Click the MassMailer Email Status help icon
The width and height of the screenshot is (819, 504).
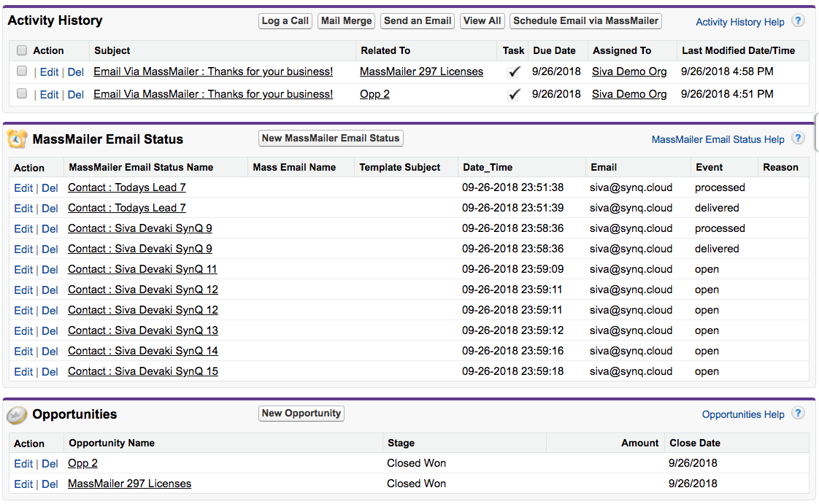(798, 139)
